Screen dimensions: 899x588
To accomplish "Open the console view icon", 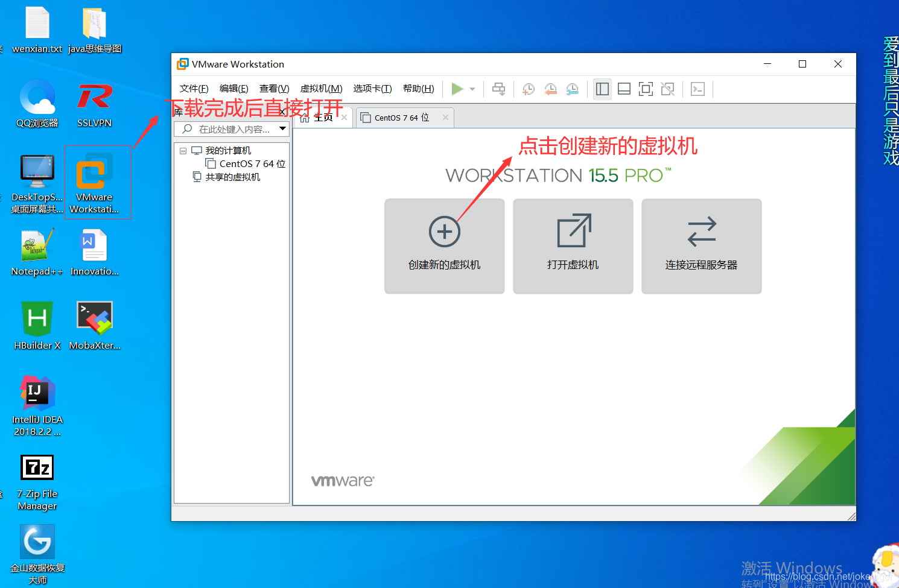I will (x=698, y=89).
